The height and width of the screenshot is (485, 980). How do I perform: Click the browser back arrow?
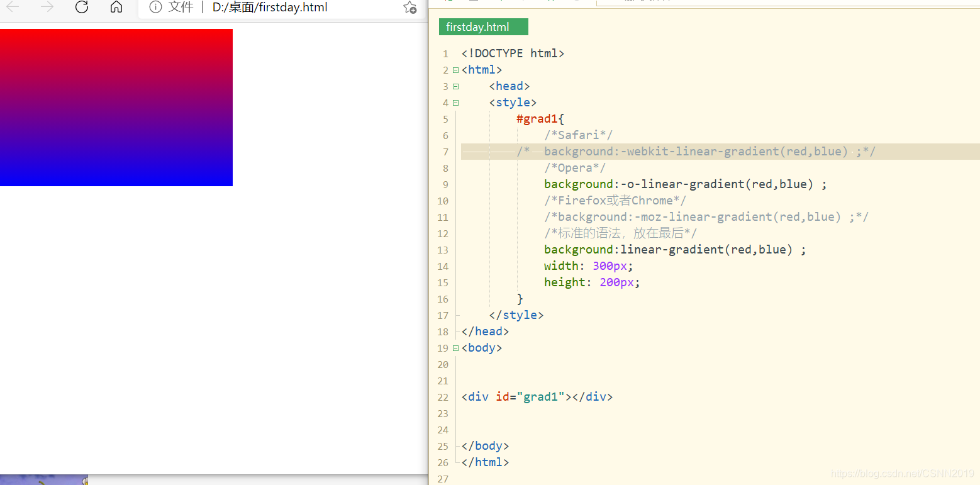[x=12, y=8]
